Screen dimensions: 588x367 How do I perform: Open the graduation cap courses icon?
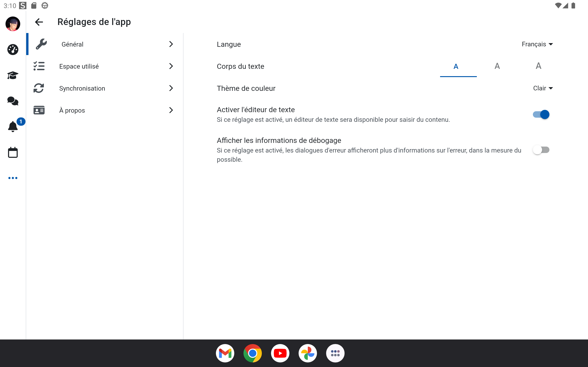click(13, 75)
